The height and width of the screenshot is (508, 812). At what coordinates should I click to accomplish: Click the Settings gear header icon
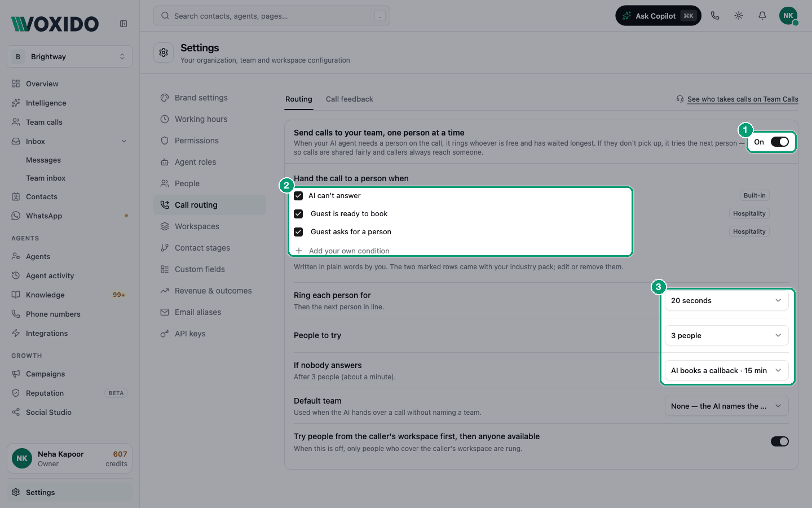point(164,52)
